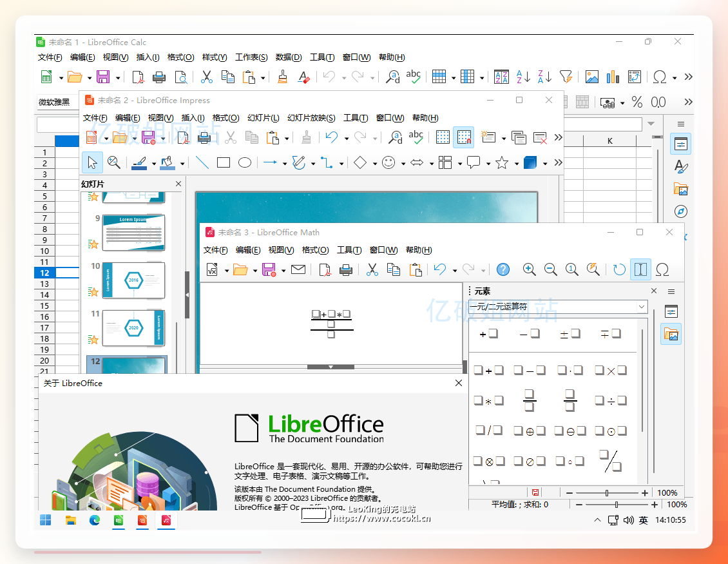Open the Windows Start menu

click(46, 520)
